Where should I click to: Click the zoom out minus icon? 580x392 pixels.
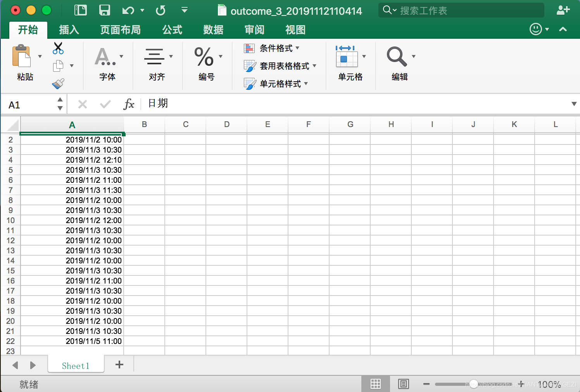426,384
